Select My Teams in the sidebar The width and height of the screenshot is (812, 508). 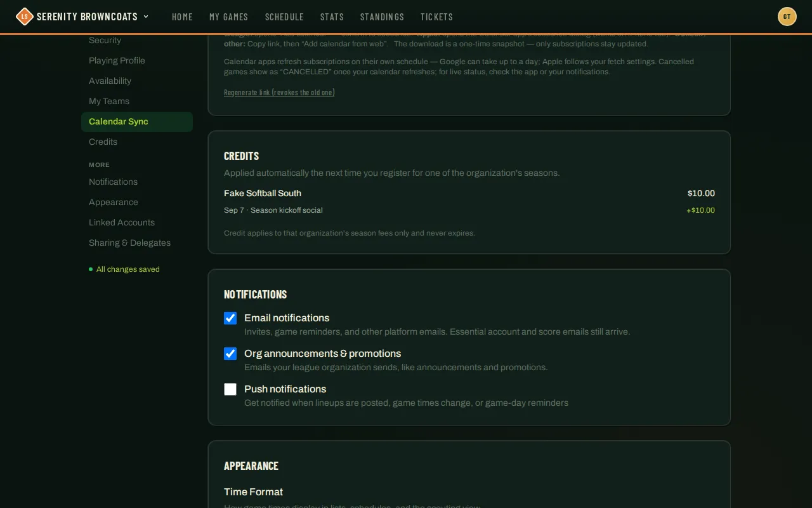[137, 101]
